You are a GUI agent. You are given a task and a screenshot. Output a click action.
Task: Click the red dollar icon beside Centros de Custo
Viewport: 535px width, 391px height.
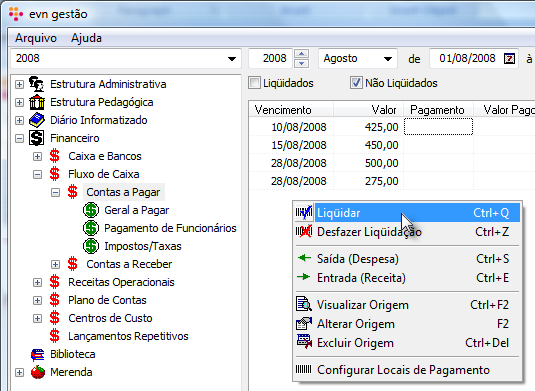[55, 318]
